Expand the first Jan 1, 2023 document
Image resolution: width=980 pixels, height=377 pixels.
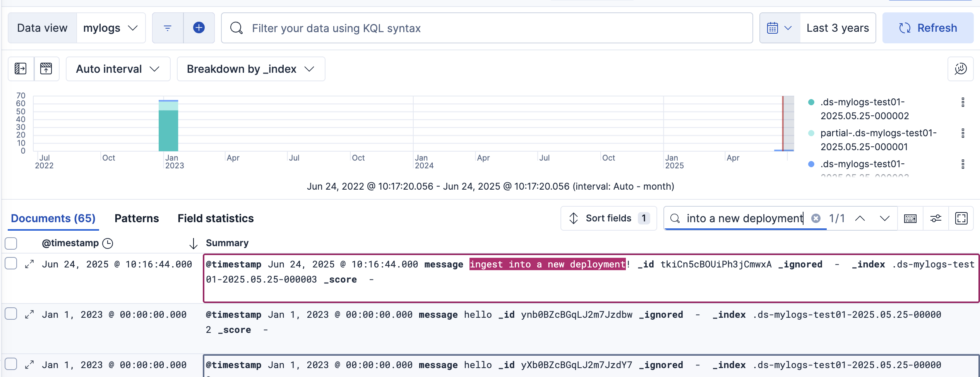[29, 314]
